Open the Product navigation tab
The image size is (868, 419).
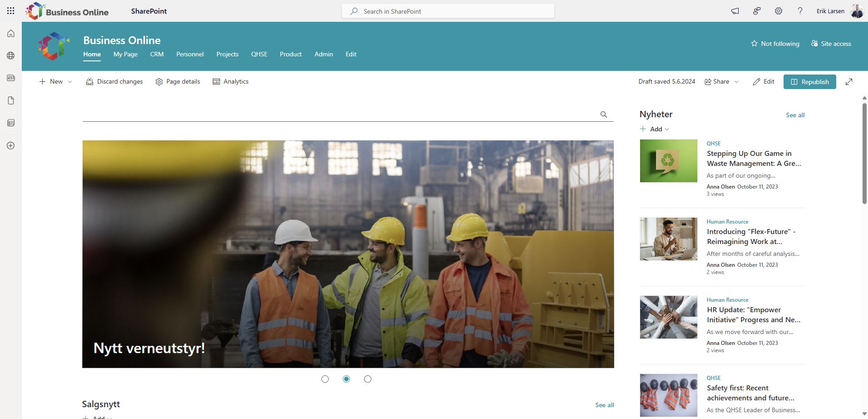(291, 54)
